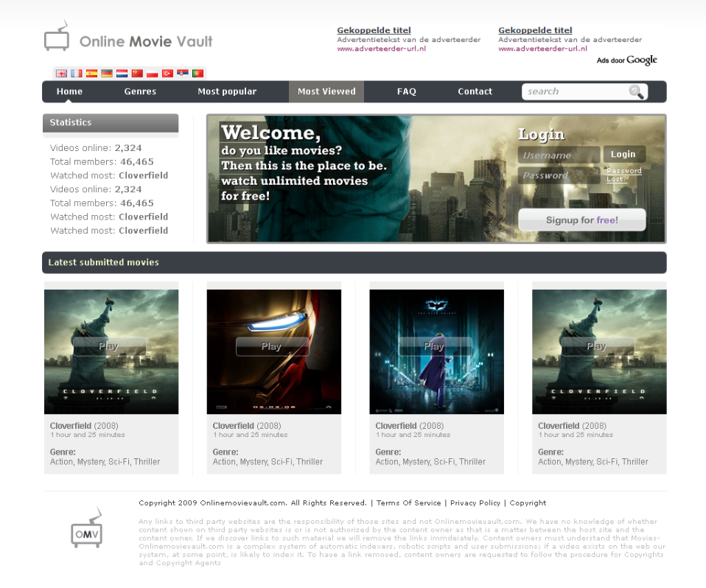Image resolution: width=706 pixels, height=588 pixels.
Task: Click the Statistics panel header
Action: (111, 123)
